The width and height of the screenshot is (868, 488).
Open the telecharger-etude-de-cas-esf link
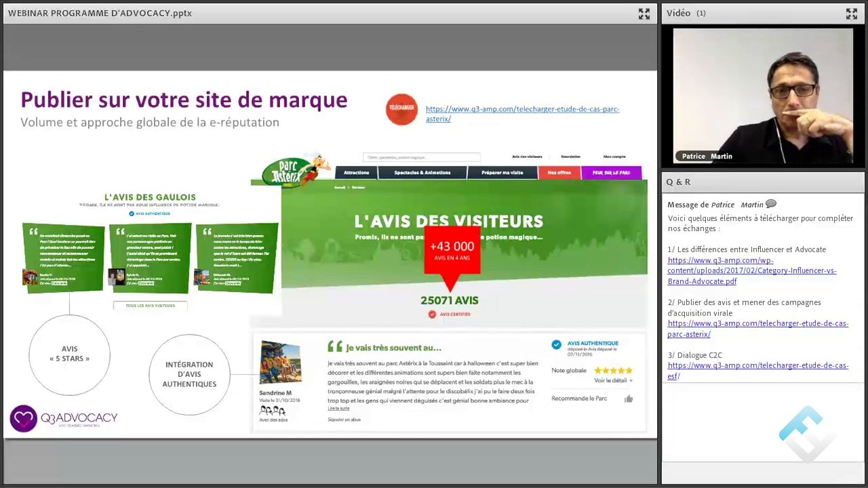[x=757, y=371]
